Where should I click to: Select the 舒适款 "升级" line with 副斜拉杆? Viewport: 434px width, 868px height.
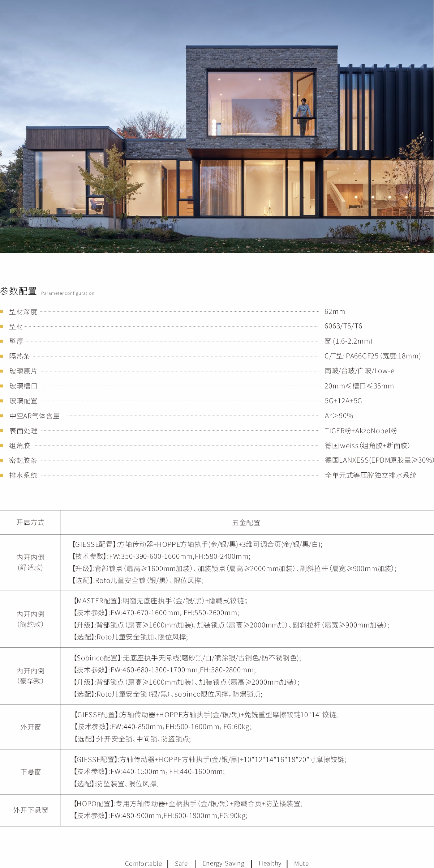(233, 569)
